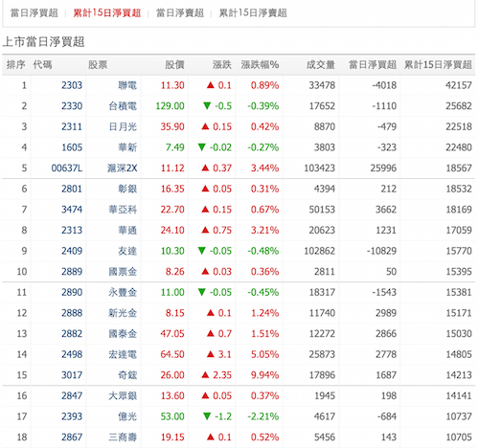Click the 台積電 stock name link

click(123, 106)
